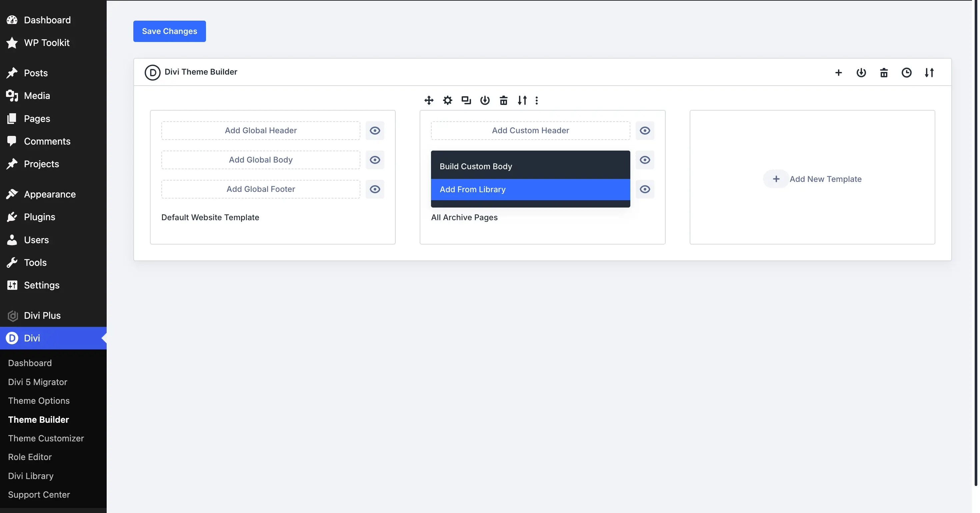Open Role Editor submenu link
Screen dimensions: 980x513
click(x=30, y=457)
